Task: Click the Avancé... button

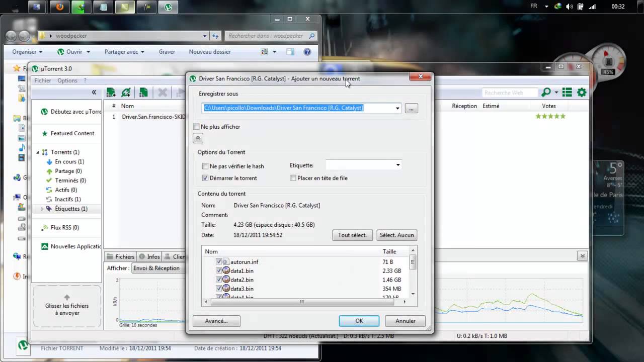Action: click(216, 321)
